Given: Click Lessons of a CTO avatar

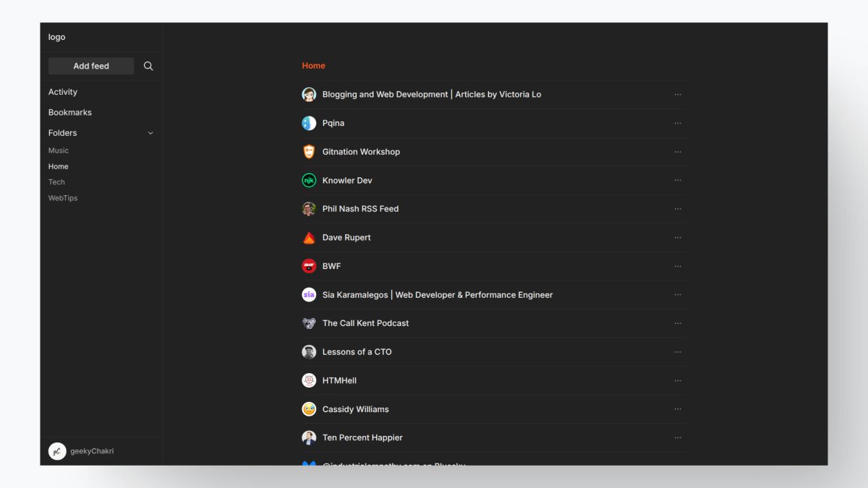Looking at the screenshot, I should pos(309,352).
